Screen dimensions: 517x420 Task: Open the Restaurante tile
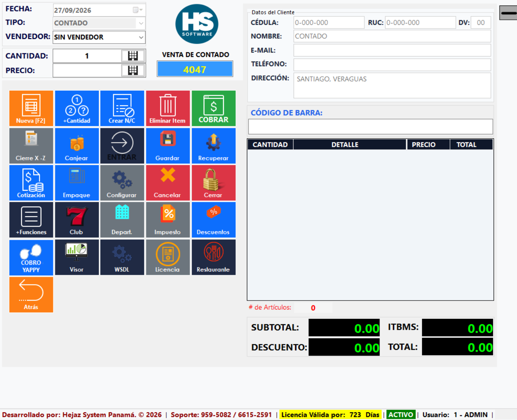tap(213, 257)
